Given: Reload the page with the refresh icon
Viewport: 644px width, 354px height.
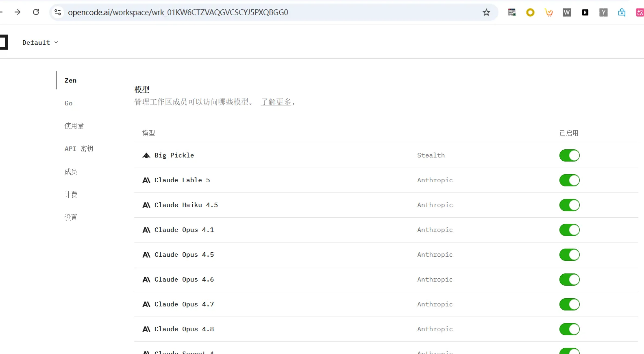Looking at the screenshot, I should tap(36, 12).
